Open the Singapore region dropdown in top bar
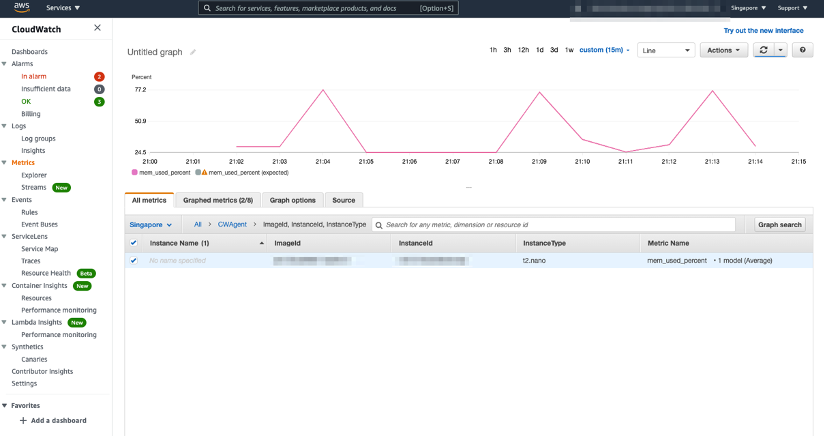The width and height of the screenshot is (824, 437). click(x=748, y=8)
